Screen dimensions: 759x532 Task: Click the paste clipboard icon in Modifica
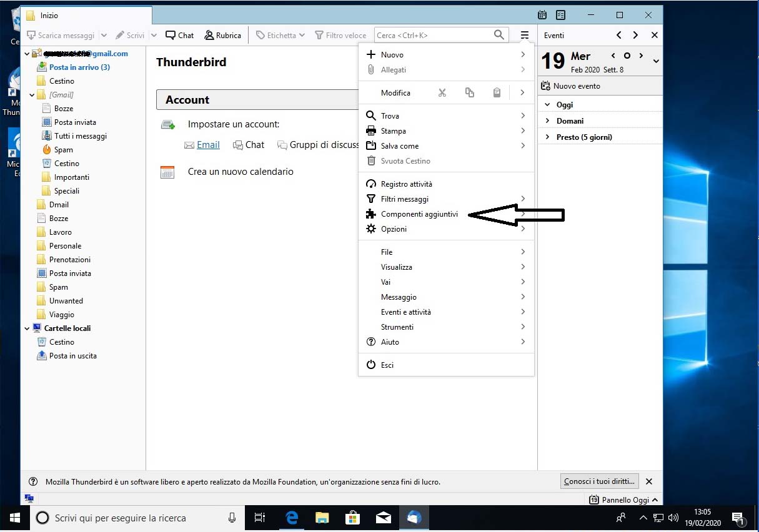(497, 93)
